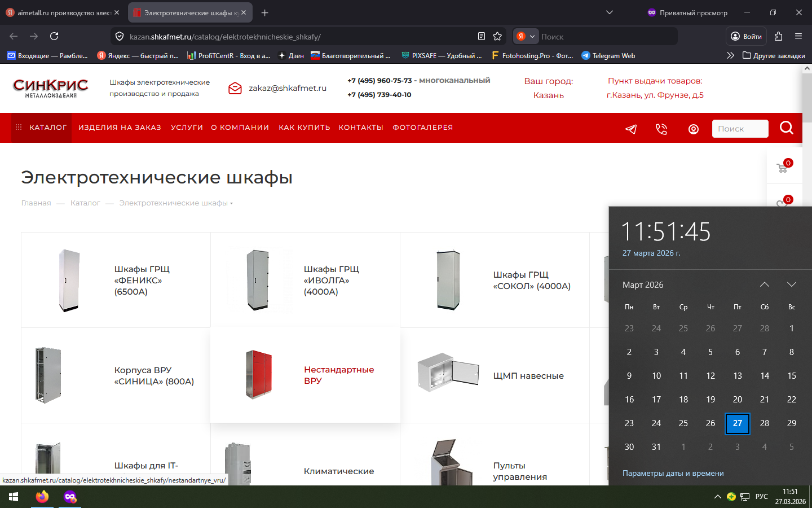Show more bookmarks with double chevron
812x508 pixels.
pos(731,55)
